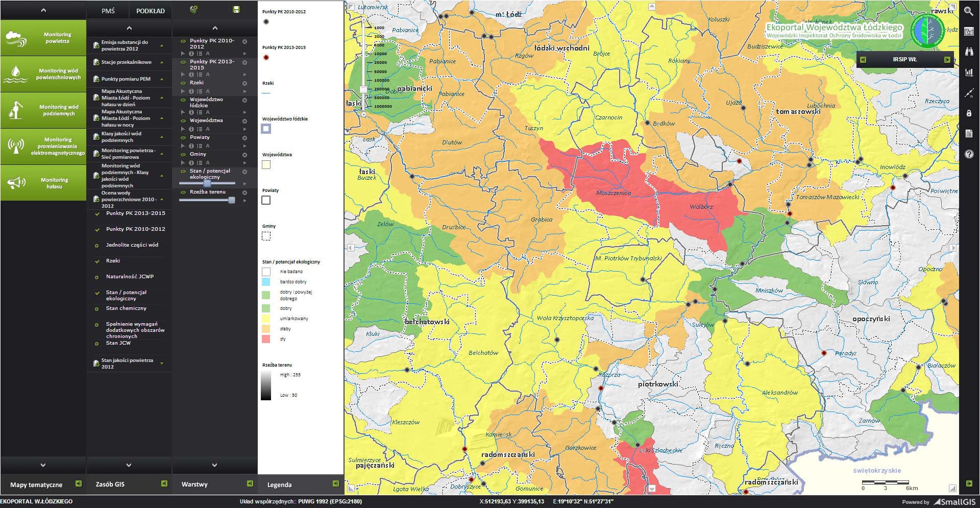The image size is (980, 508).
Task: Open Monitoring wód podziemnych theme
Action: (x=43, y=111)
